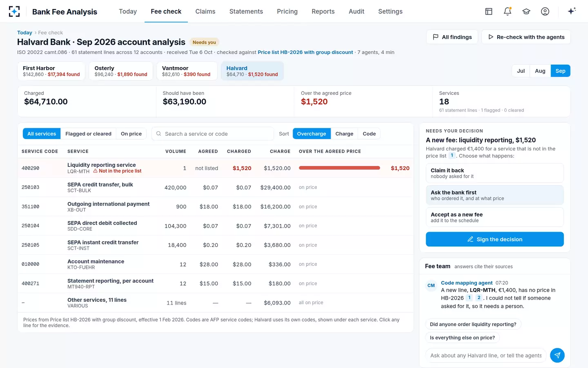Open the layout panel icon in header
Screen dimensions: 588x368
coord(489,11)
